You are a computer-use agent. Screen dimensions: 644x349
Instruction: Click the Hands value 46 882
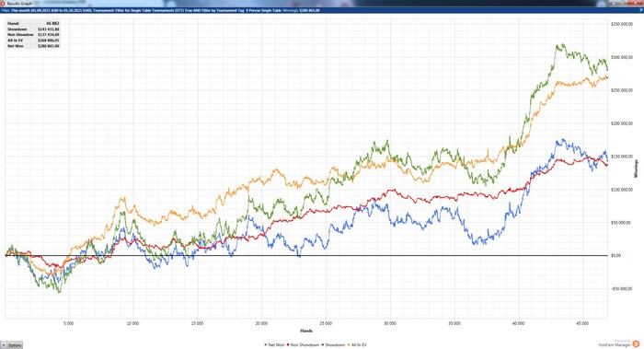tap(53, 23)
